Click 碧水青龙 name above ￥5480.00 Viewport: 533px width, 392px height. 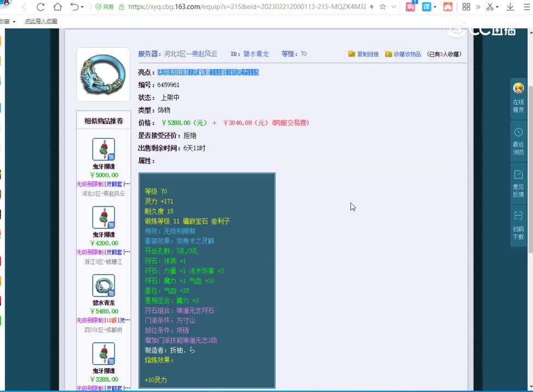pos(104,303)
